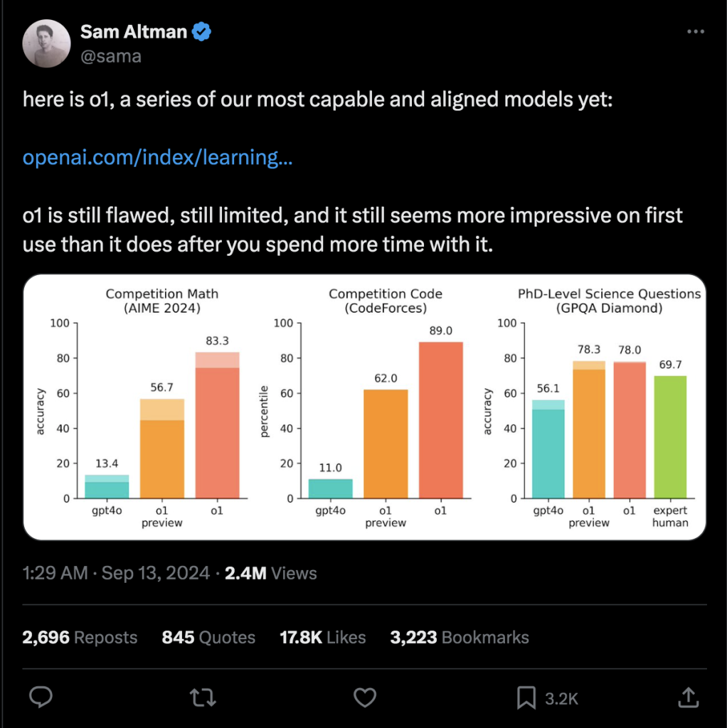Click the blue verified badge
Image resolution: width=727 pixels, height=728 pixels.
click(201, 31)
